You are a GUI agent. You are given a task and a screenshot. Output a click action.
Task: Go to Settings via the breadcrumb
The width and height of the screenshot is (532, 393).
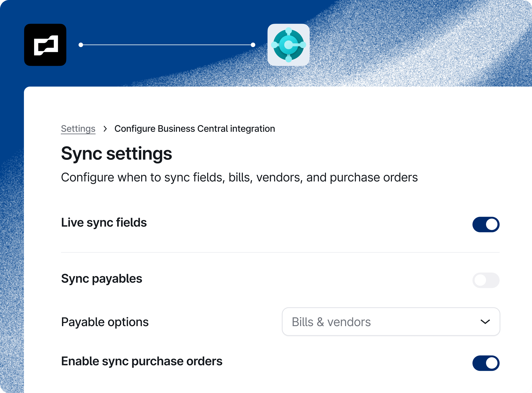click(x=78, y=129)
